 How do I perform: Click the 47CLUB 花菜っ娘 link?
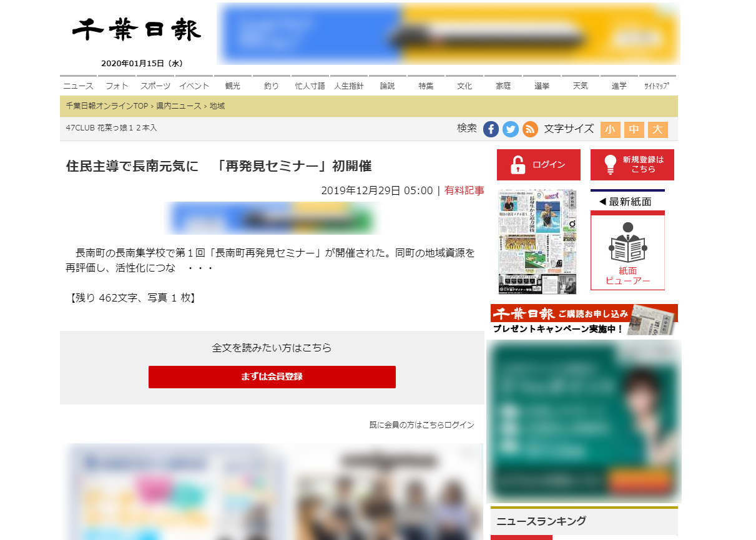pyautogui.click(x=111, y=128)
